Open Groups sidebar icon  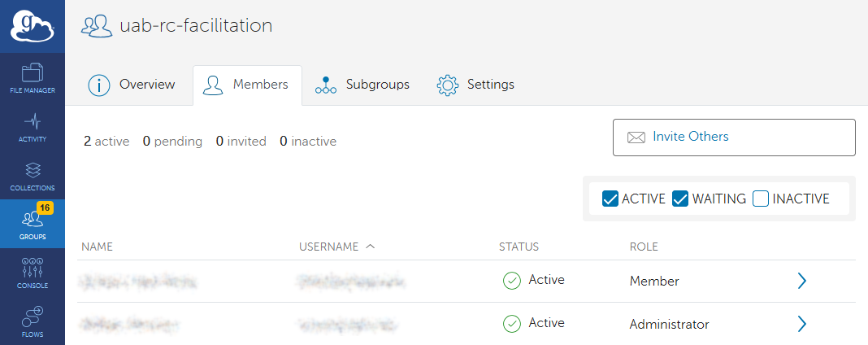[x=33, y=225]
